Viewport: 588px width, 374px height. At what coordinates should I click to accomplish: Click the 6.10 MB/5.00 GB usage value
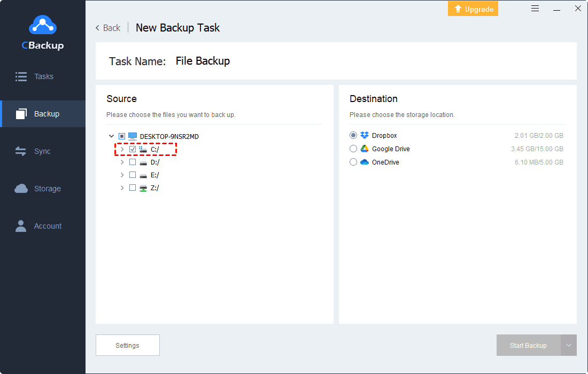539,162
